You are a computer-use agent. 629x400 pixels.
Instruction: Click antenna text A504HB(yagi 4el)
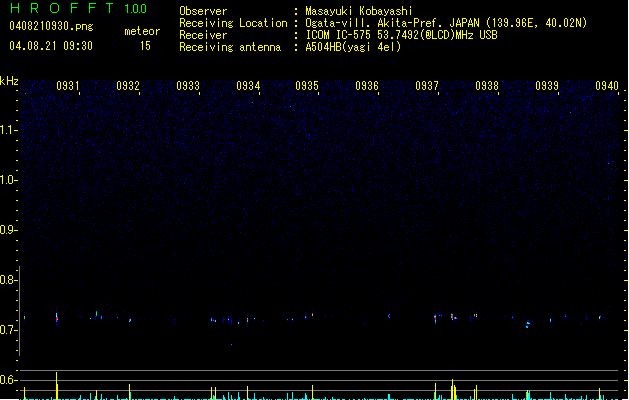click(353, 47)
